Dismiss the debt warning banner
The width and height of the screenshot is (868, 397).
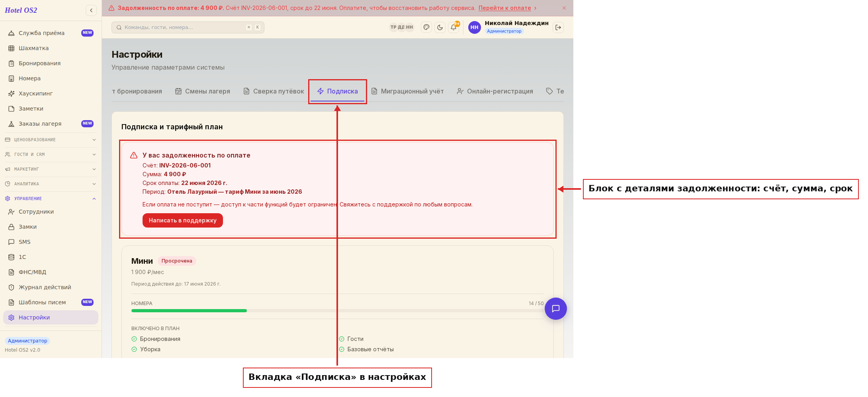564,8
